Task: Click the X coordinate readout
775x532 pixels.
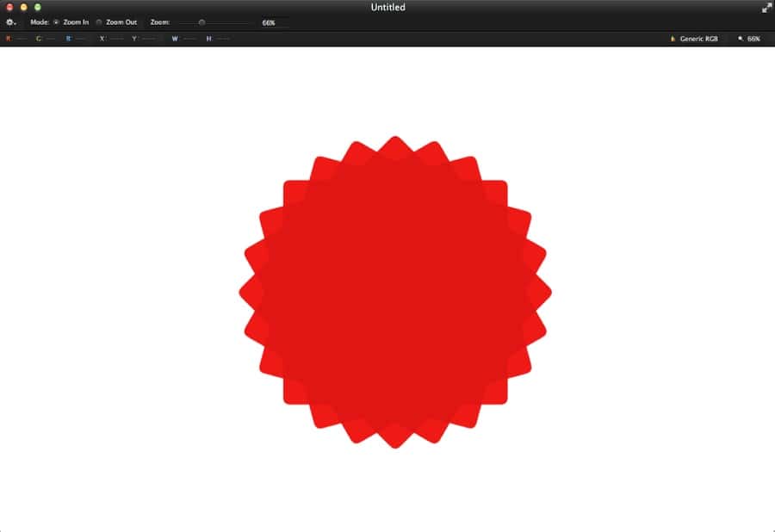Action: click(x=111, y=39)
